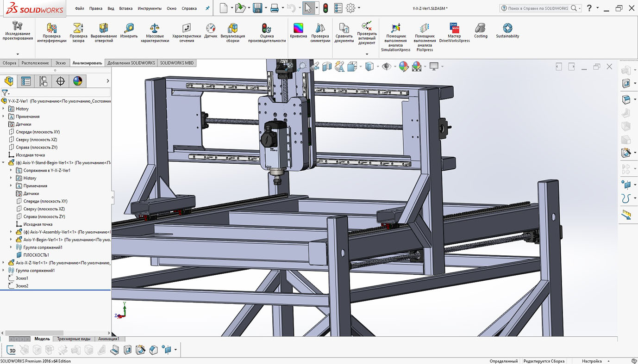Select ПЛОСКОСТЬ1 in the feature tree
Viewport: 638px width, 364px height.
36,255
